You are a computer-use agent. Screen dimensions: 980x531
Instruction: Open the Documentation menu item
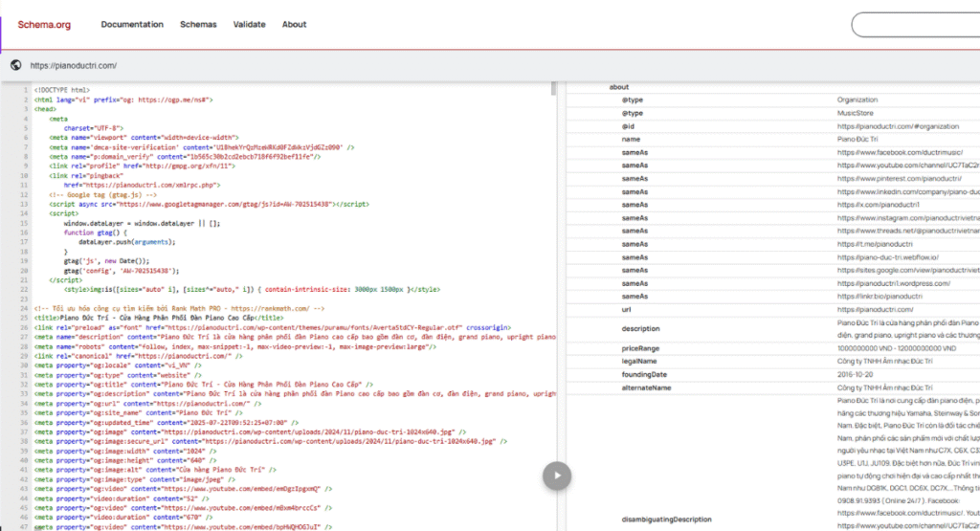point(132,24)
